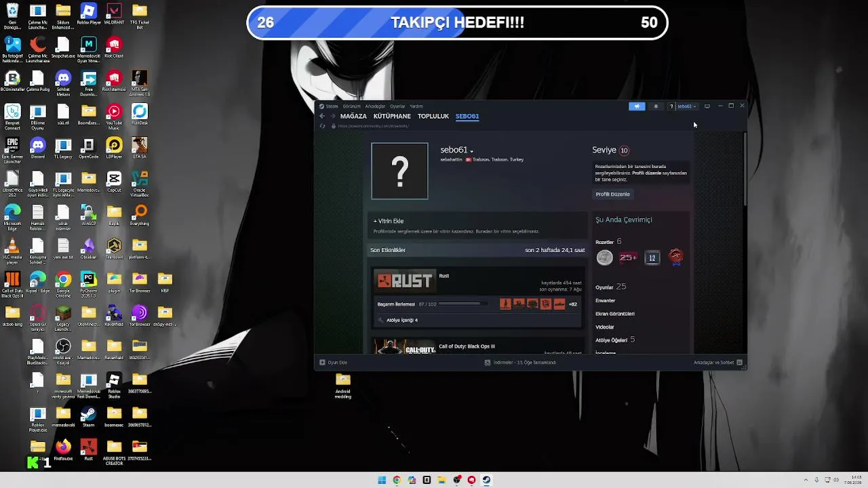Open the Call of Duty game banner
The height and width of the screenshot is (488, 868).
[404, 348]
